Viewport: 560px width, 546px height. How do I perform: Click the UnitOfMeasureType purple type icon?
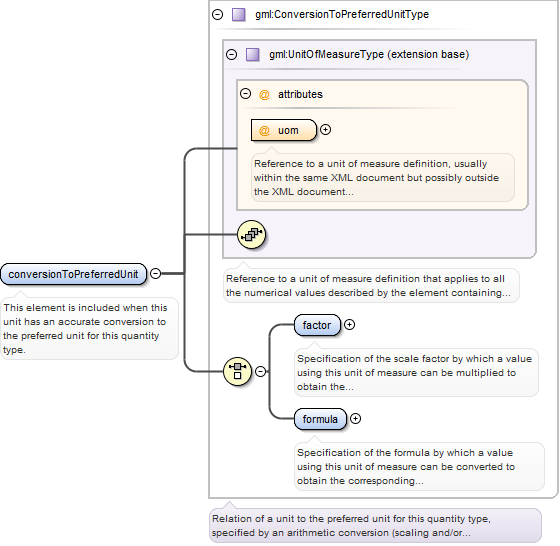coord(253,55)
